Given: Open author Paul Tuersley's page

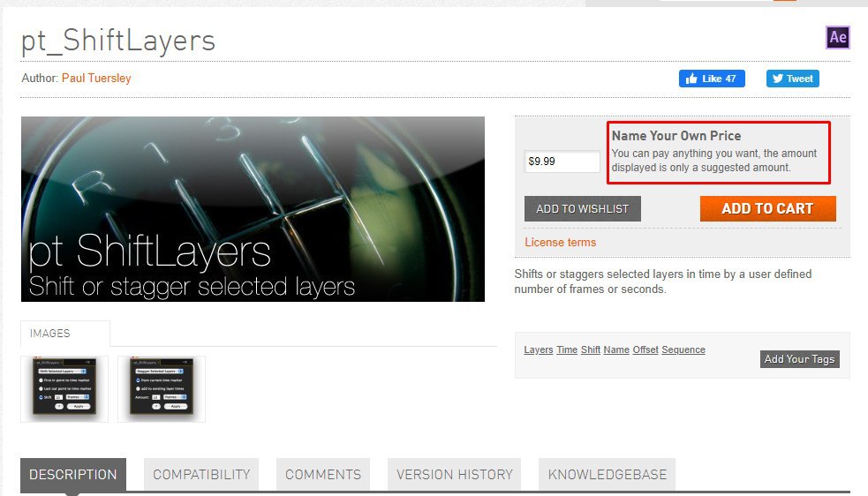Looking at the screenshot, I should (x=96, y=78).
